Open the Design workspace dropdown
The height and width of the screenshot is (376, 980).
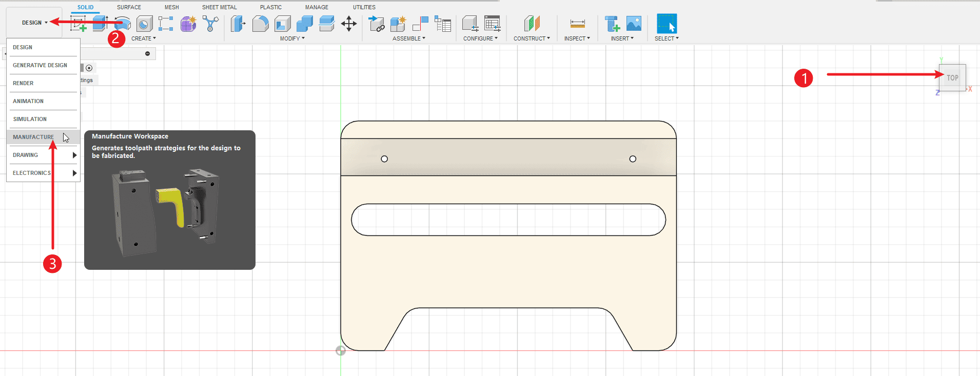tap(34, 23)
